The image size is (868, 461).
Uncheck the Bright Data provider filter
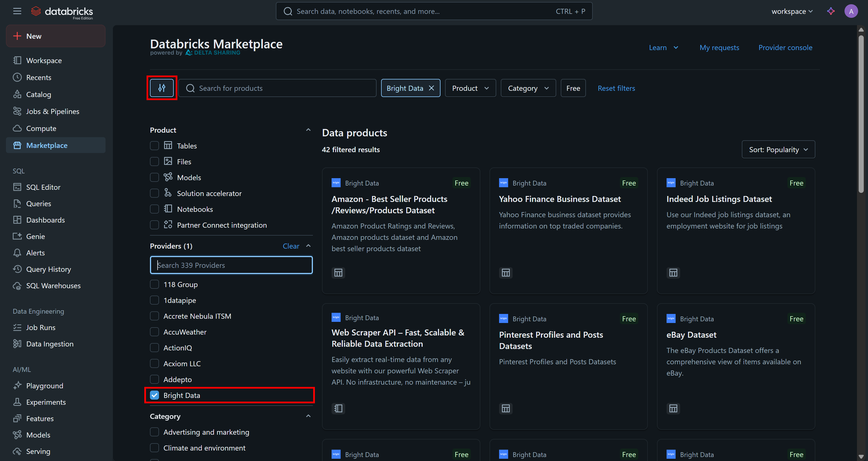pos(155,395)
